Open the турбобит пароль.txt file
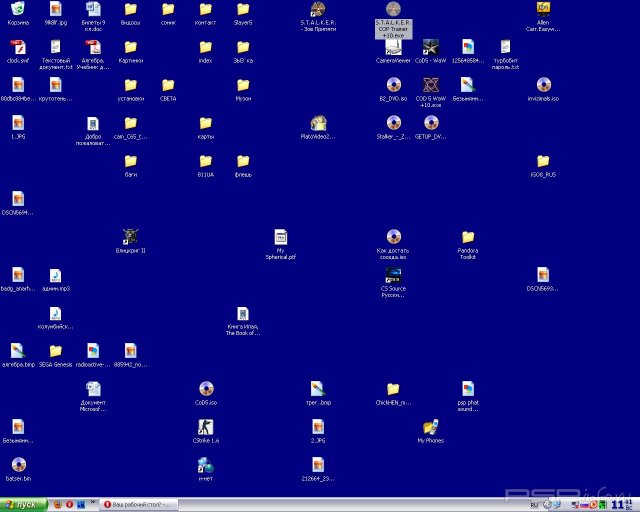Image resolution: width=640 pixels, height=512 pixels. tap(505, 47)
